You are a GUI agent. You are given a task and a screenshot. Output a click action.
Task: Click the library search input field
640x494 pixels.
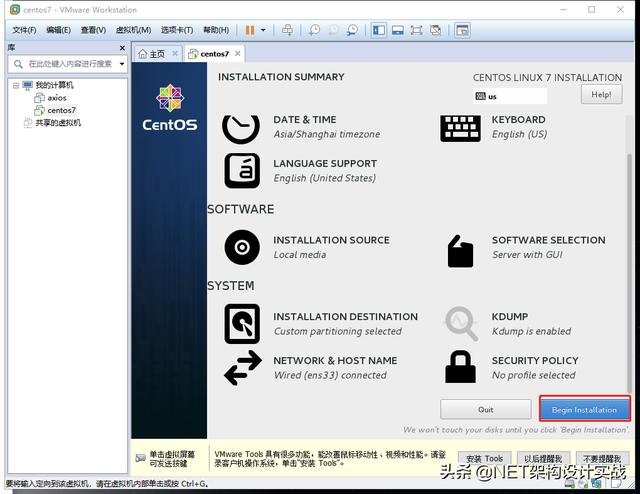(x=67, y=64)
